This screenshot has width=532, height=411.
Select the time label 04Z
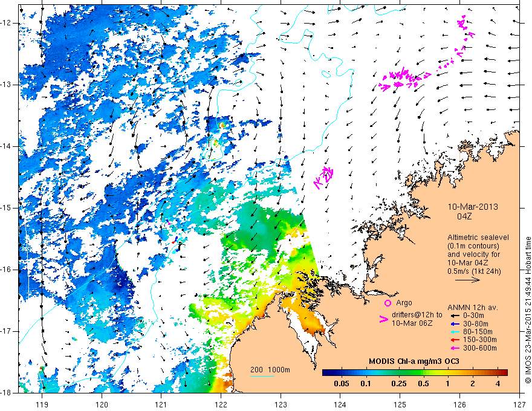coord(464,216)
